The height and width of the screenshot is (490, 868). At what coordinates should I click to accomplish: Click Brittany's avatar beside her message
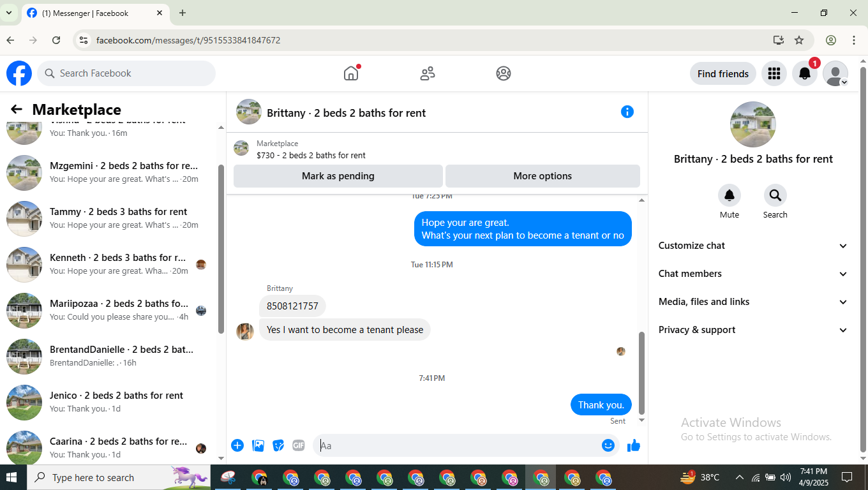click(x=245, y=332)
